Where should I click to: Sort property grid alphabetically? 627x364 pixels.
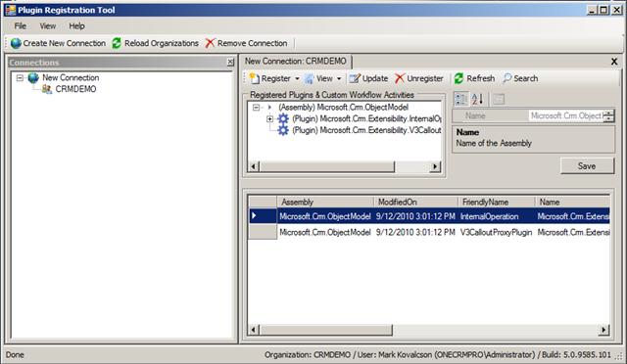point(477,99)
